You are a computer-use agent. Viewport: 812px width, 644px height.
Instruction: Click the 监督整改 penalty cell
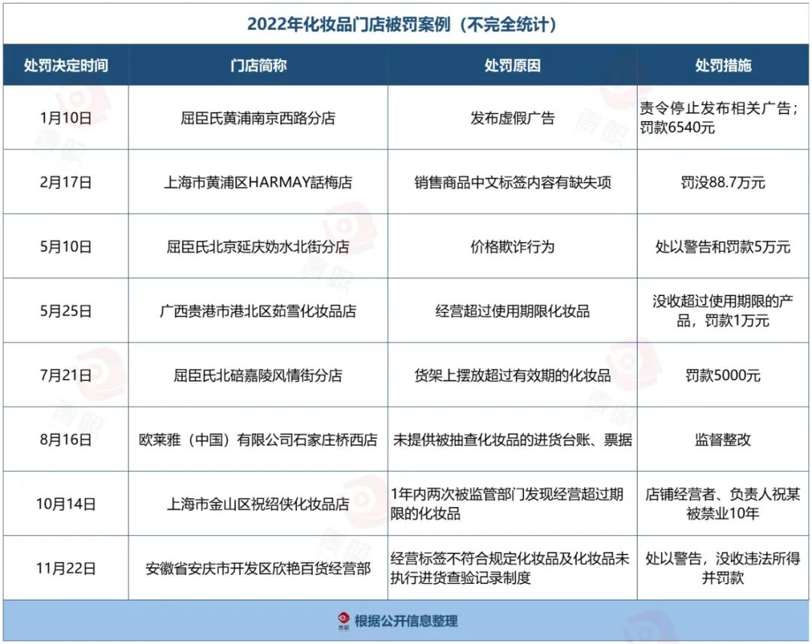click(723, 440)
